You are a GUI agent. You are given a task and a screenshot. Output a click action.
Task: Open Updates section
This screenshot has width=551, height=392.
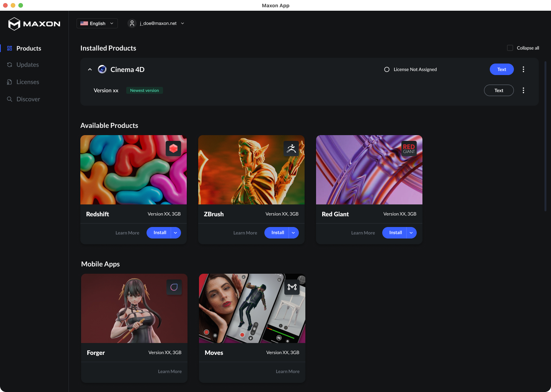(28, 65)
